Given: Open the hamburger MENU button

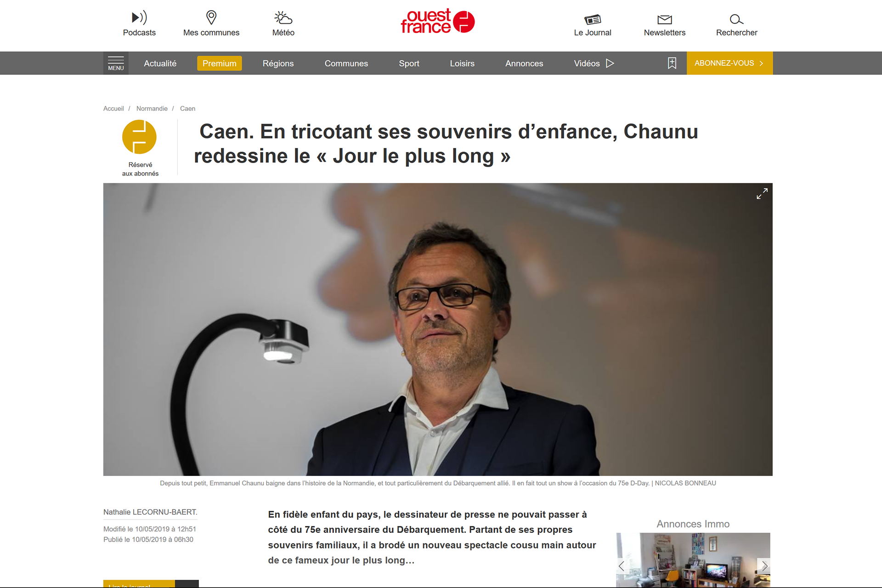Looking at the screenshot, I should [116, 63].
